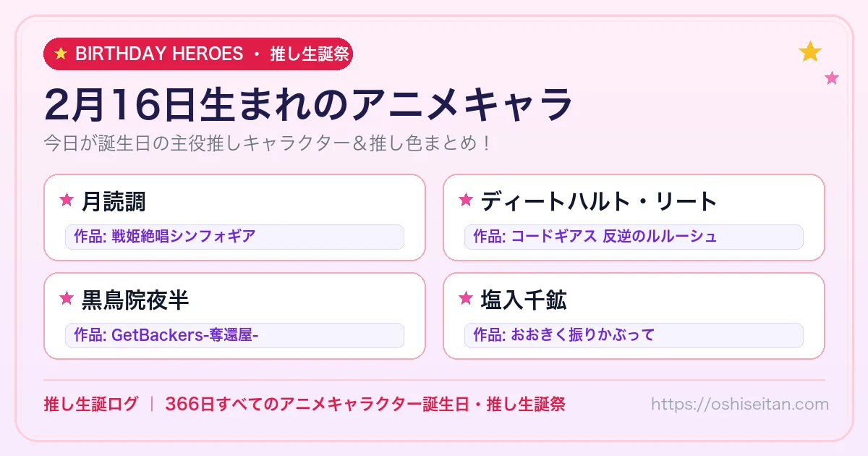This screenshot has height=456, width=868.
Task: Select the コードギアス 反逆のルルーシュ work tag
Action: coord(634,237)
